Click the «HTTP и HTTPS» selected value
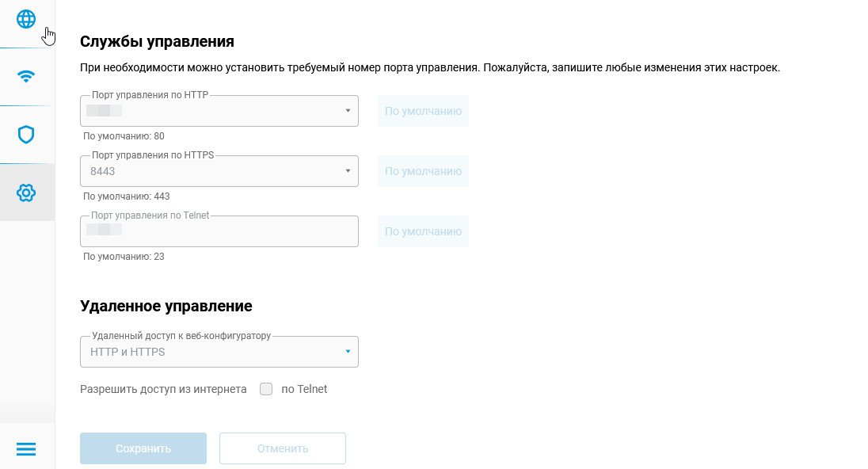 [x=128, y=352]
